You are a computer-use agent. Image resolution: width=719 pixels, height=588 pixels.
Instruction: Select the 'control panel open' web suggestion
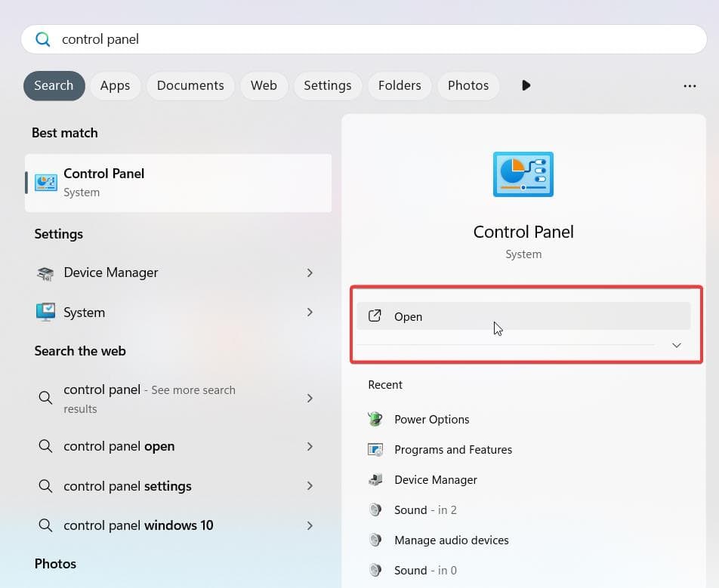(x=178, y=446)
